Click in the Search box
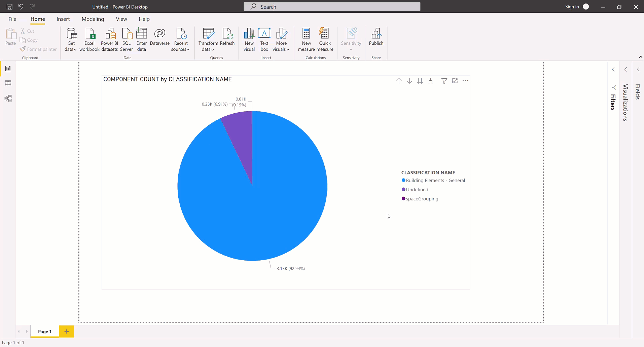Image resolution: width=644 pixels, height=347 pixels. tap(332, 7)
